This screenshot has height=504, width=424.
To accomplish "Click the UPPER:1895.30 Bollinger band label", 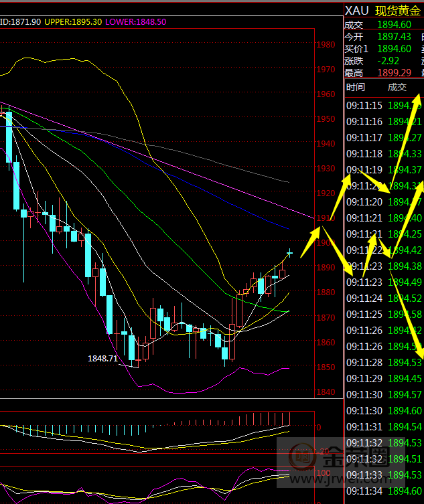I will (73, 22).
